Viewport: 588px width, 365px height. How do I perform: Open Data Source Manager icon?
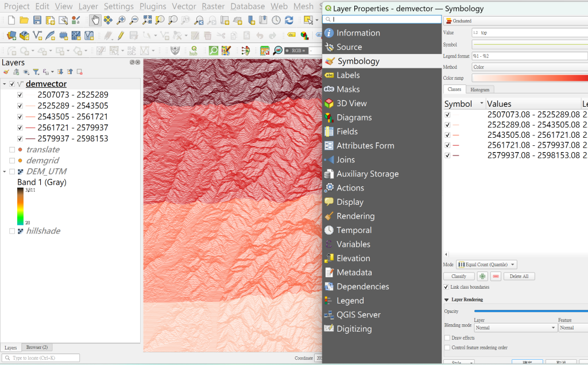[x=11, y=36]
